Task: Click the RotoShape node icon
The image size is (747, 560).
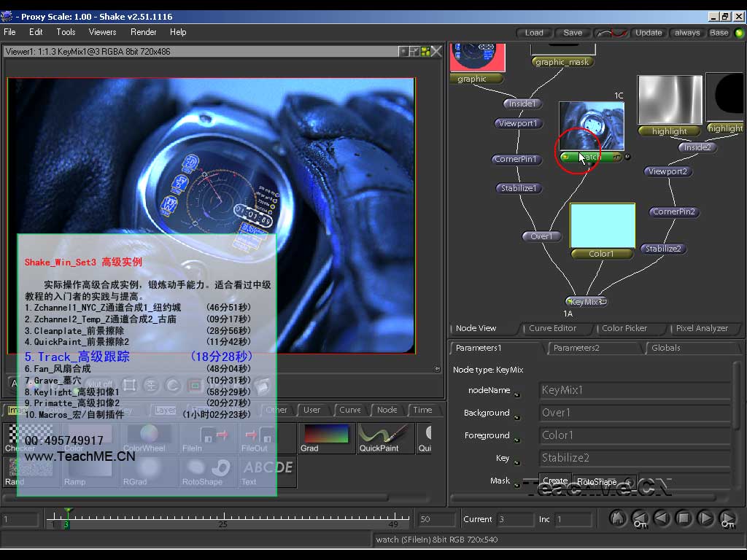Action: (209, 472)
